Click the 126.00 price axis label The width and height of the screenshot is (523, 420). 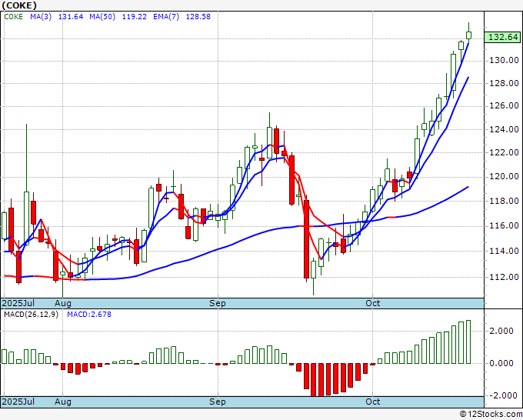(504, 106)
